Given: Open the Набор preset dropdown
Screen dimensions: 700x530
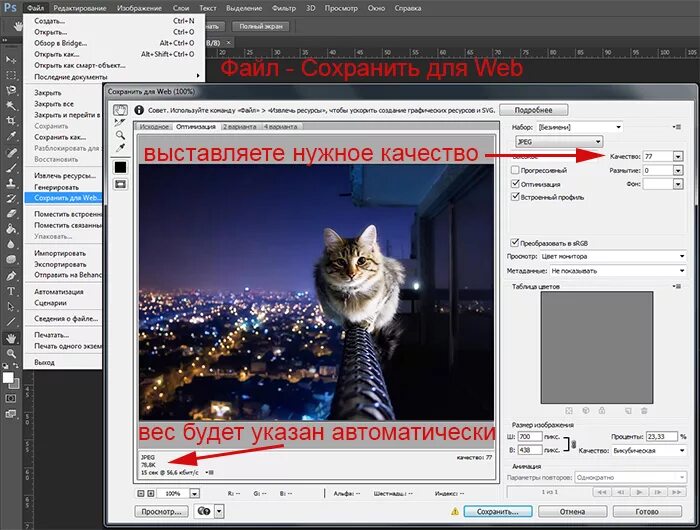Looking at the screenshot, I should point(579,127).
